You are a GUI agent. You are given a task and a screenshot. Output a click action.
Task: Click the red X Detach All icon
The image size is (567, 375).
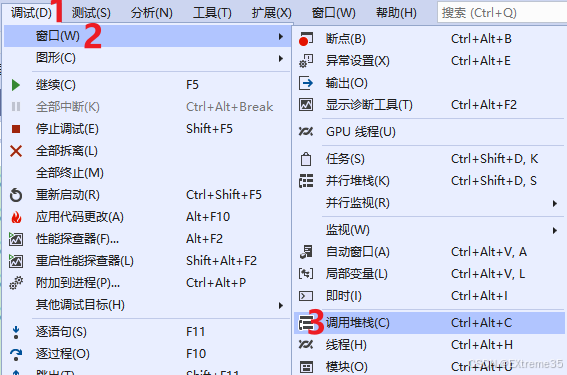(x=16, y=151)
